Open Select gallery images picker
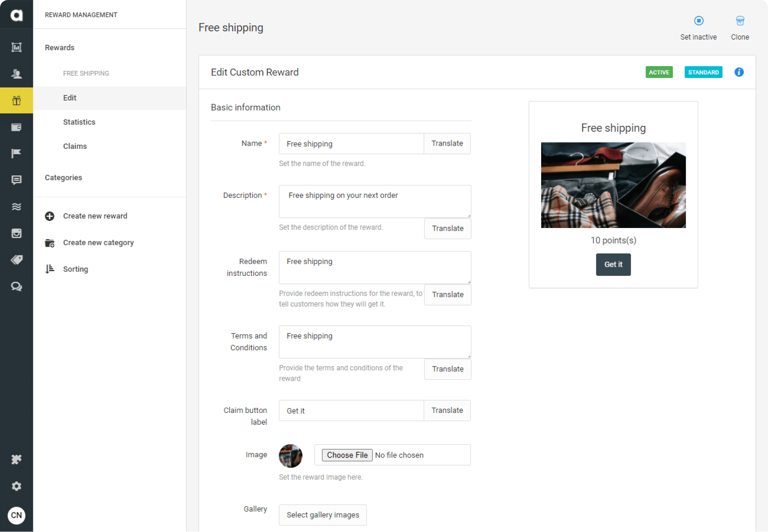This screenshot has height=532, width=768. (322, 515)
